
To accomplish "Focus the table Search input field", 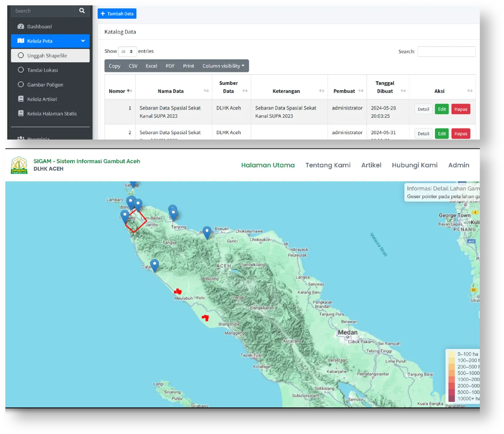I will pos(446,51).
